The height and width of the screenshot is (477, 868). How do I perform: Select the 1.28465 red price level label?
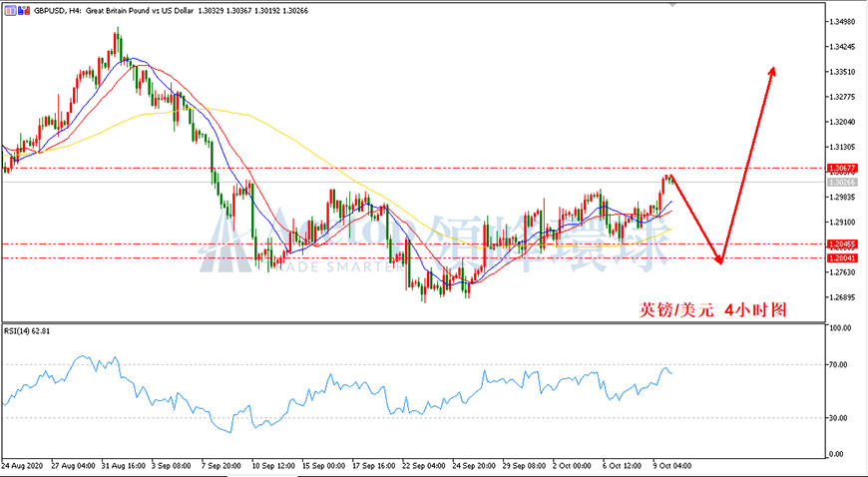pyautogui.click(x=842, y=243)
